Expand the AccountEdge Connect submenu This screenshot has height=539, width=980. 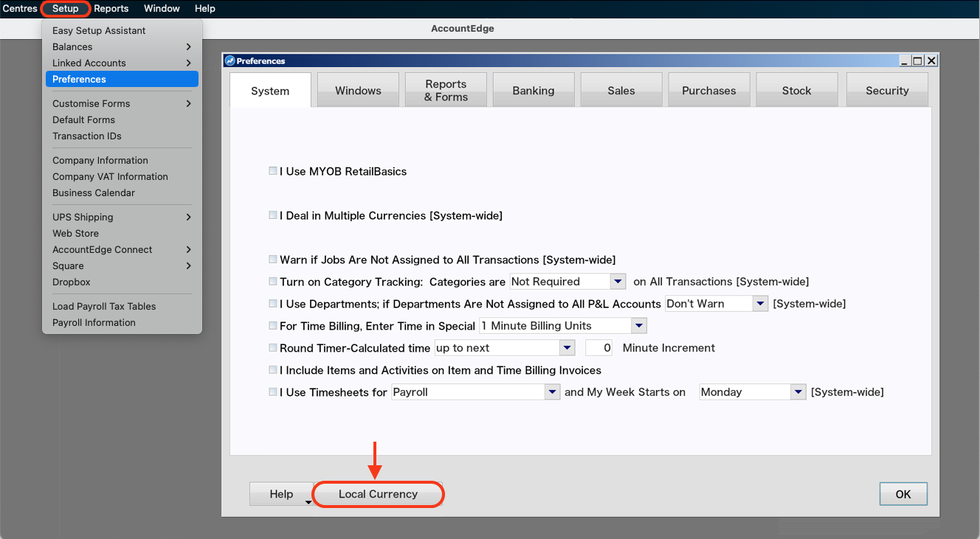point(122,249)
